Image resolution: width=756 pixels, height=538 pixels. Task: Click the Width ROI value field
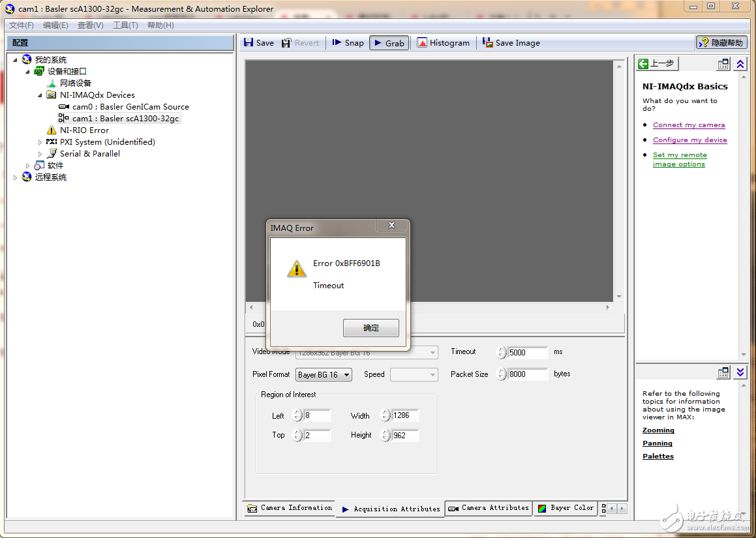tap(405, 415)
